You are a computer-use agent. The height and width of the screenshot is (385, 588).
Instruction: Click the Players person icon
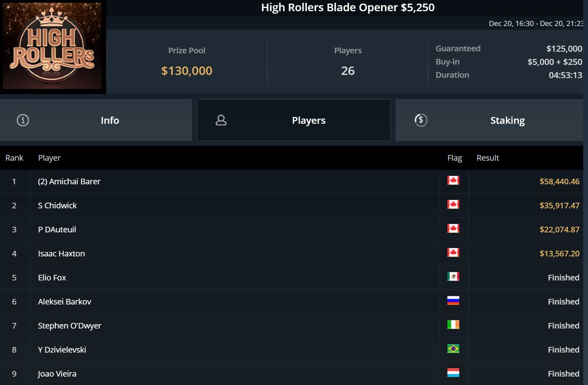pyautogui.click(x=221, y=120)
